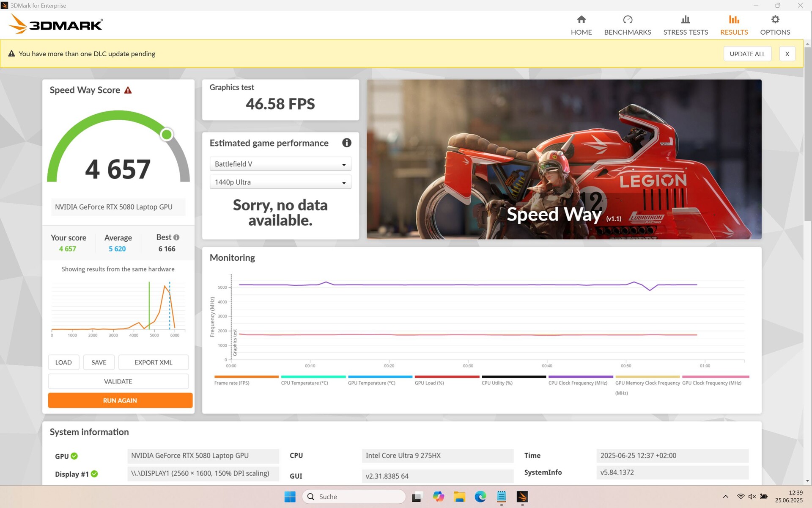Image resolution: width=812 pixels, height=508 pixels.
Task: Click the Wi-Fi network tray icon
Action: tap(741, 497)
